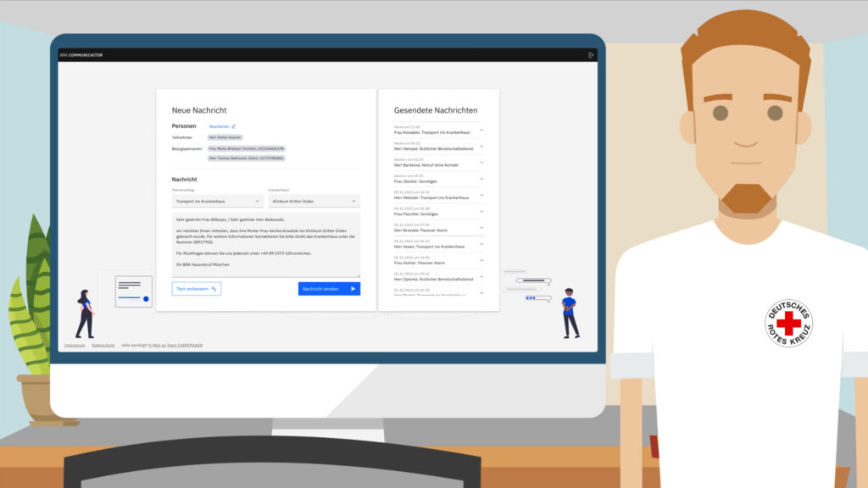This screenshot has height=488, width=868.
Task: Click the Frau Stocker: Sonstiges text
Action: [x=415, y=181]
